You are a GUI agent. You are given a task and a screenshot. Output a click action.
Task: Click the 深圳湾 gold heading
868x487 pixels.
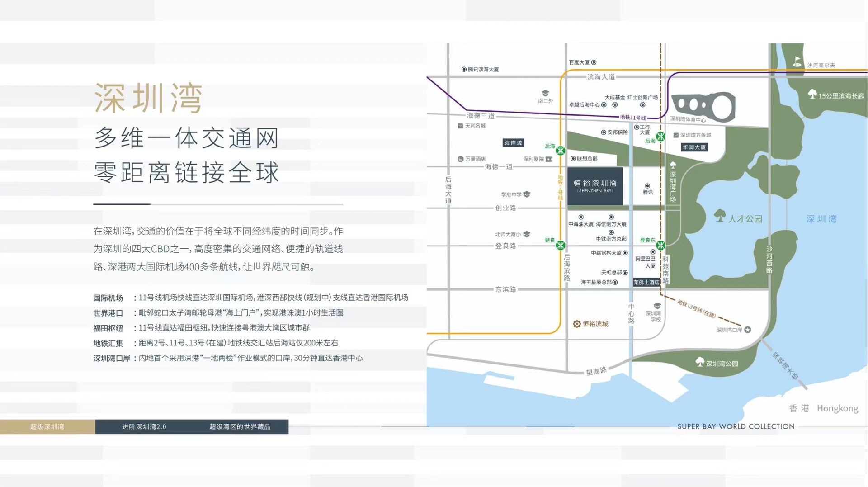(x=148, y=98)
